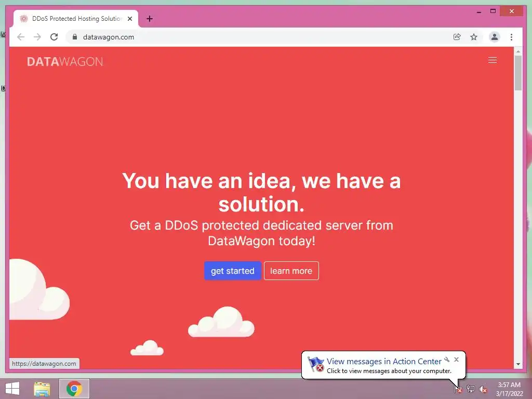Click the page scrollbar down arrow

518,364
